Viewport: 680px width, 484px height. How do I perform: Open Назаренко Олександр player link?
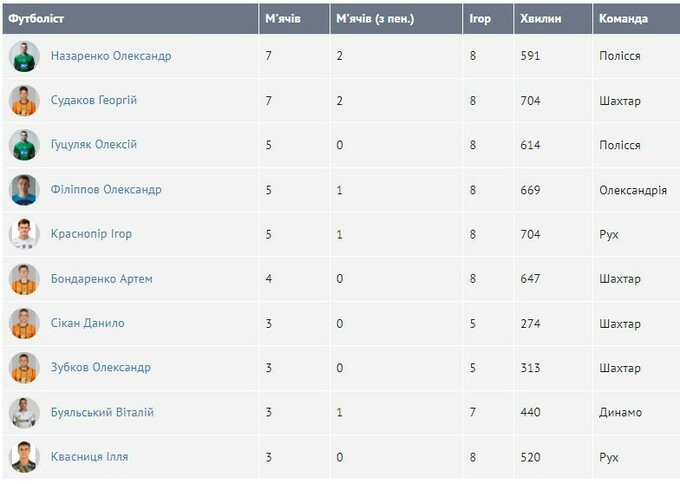pos(111,56)
